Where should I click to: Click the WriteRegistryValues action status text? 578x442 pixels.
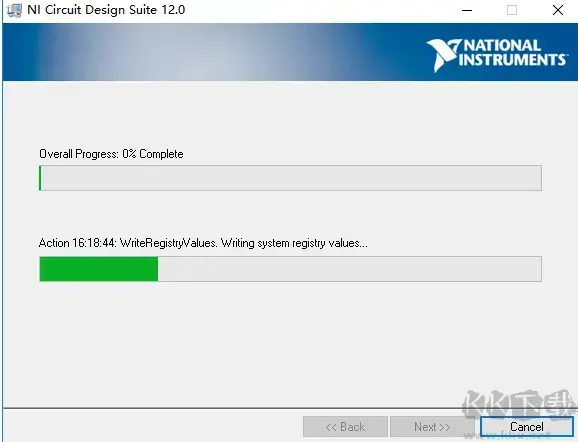(x=203, y=243)
